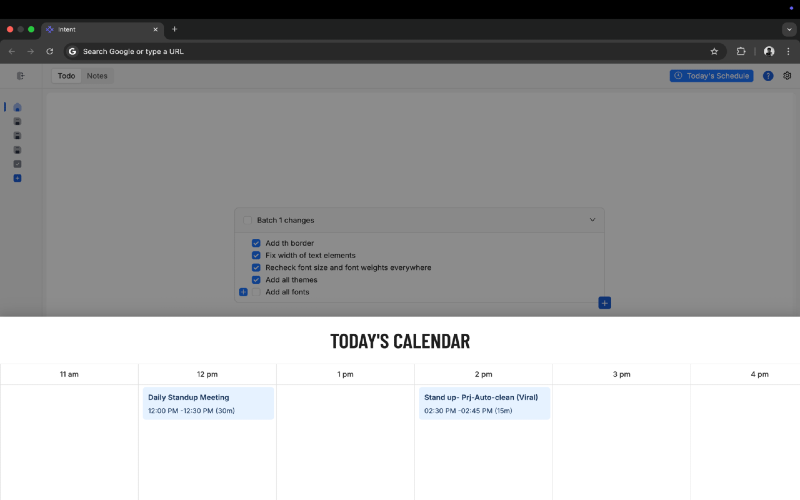
Task: Open the Daily Standup Meeting event
Action: click(209, 404)
